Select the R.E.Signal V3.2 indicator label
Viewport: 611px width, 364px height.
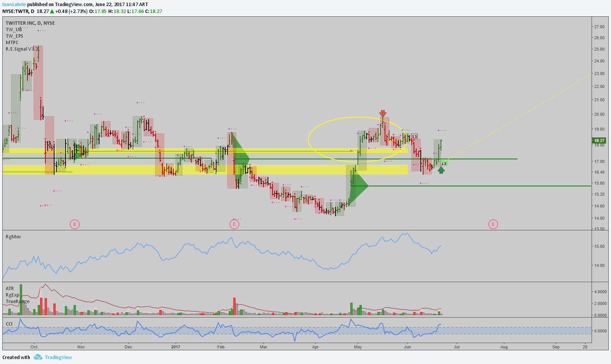22,49
